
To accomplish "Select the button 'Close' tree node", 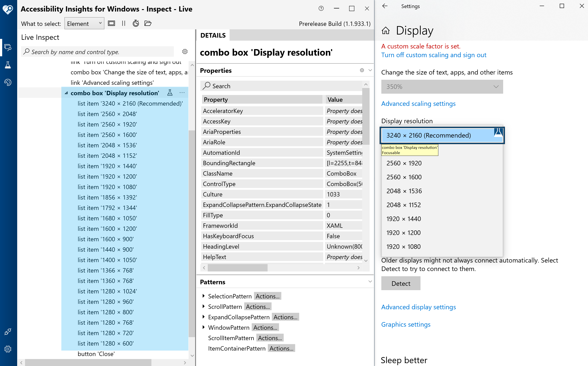I will click(x=96, y=354).
